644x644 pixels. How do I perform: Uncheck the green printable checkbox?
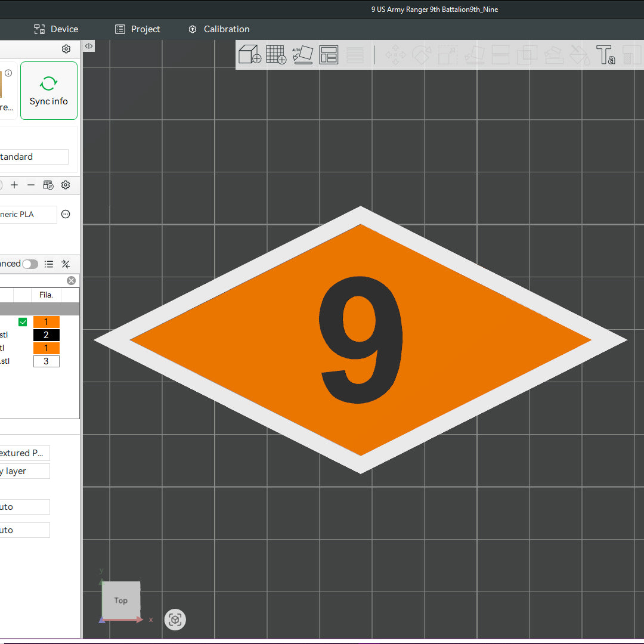click(x=23, y=322)
